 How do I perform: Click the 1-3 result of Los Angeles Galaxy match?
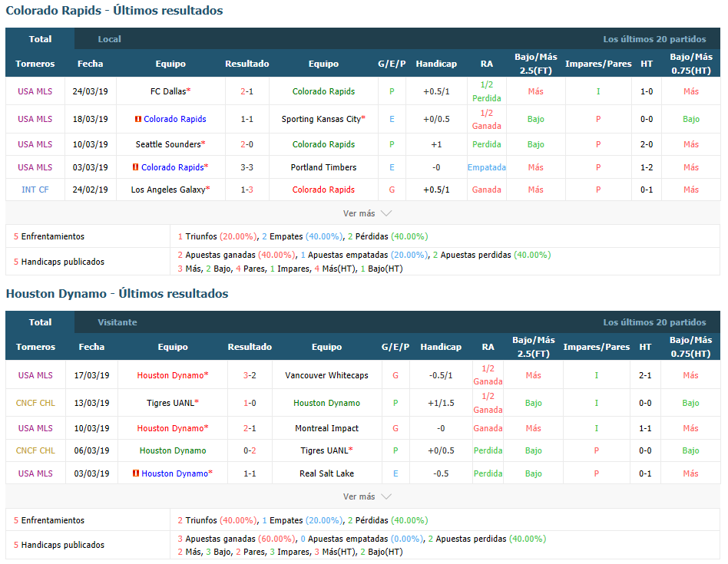[x=247, y=190]
